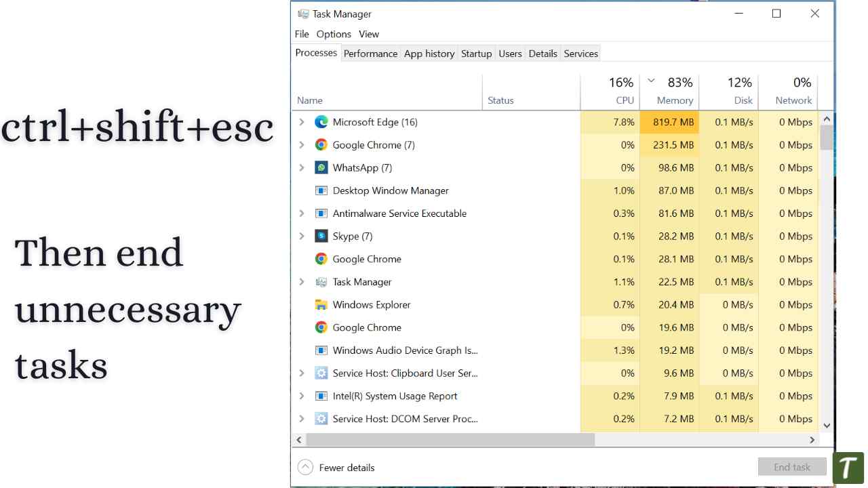This screenshot has height=488, width=868.
Task: Select the Desktop Window Manager row name
Action: [391, 190]
